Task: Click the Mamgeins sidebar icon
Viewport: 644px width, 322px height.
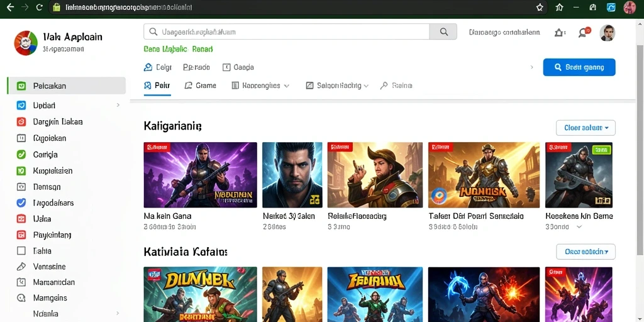Action: pos(21,297)
